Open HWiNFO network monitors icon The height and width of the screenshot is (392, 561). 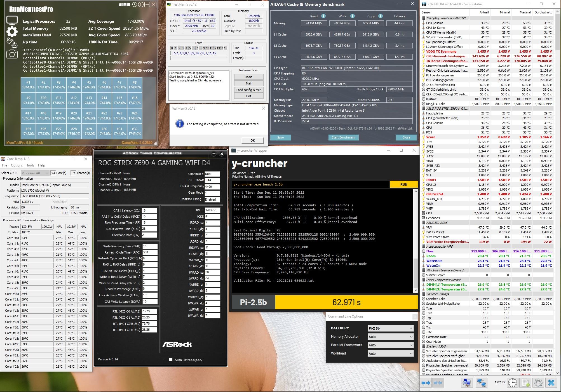[481, 383]
